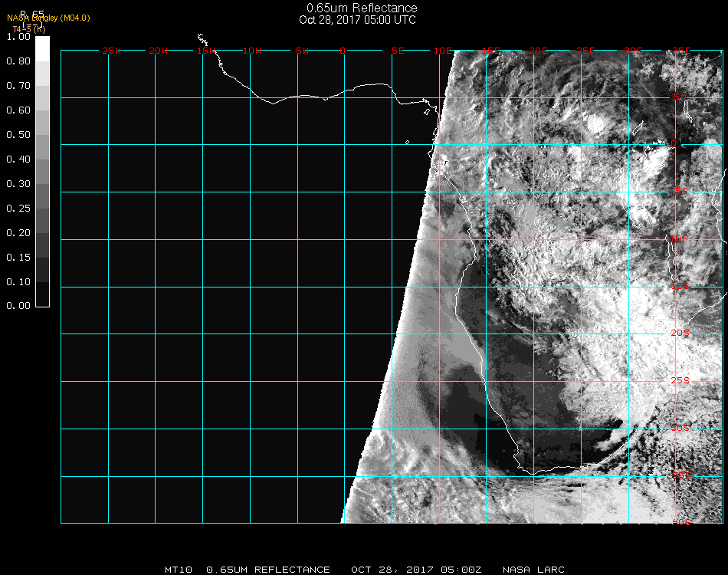This screenshot has width=728, height=575.
Task: Click the 1.00 value on the reflectance scale
Action: pos(18,37)
